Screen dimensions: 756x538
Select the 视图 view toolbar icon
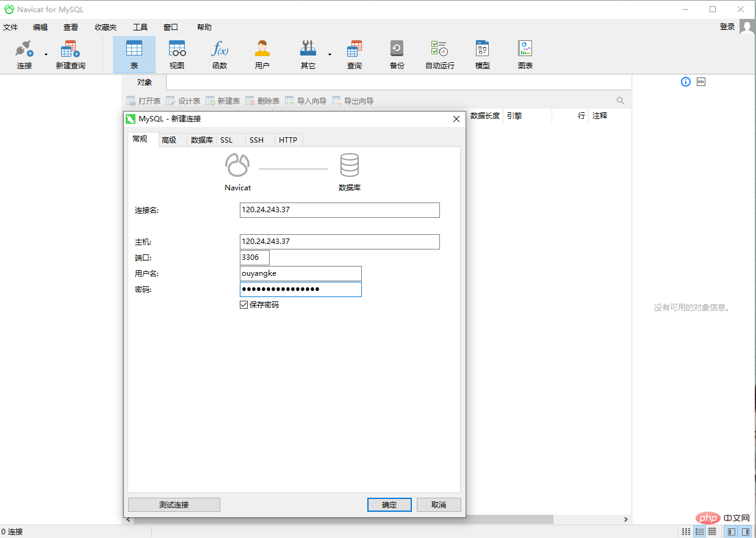[177, 54]
